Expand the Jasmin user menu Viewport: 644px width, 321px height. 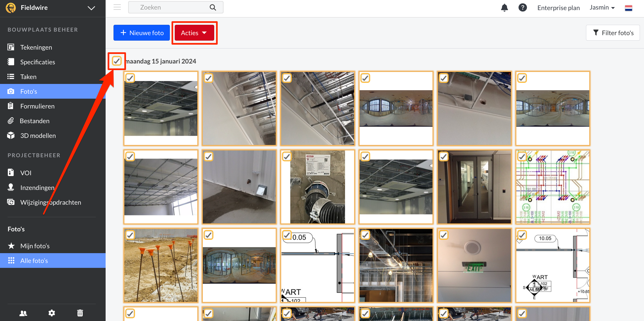(x=602, y=8)
